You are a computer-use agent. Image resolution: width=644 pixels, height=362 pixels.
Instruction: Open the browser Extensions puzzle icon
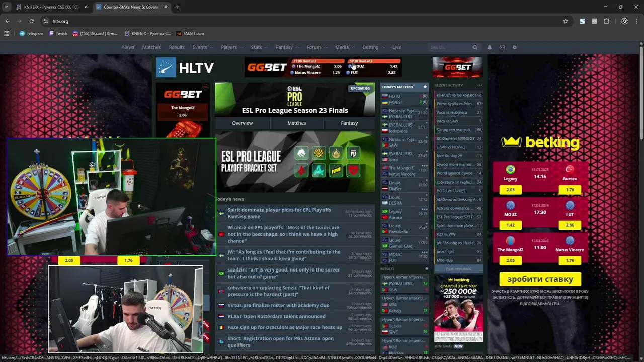click(607, 21)
